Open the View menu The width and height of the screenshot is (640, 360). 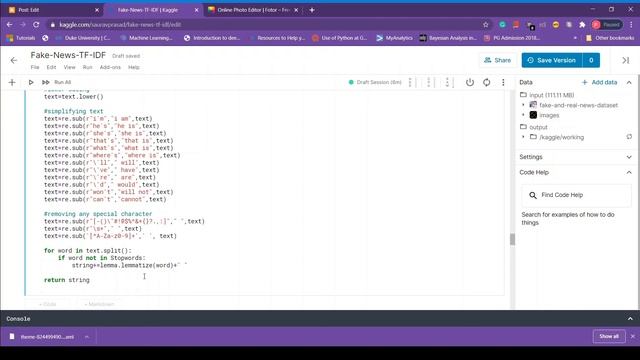69,67
